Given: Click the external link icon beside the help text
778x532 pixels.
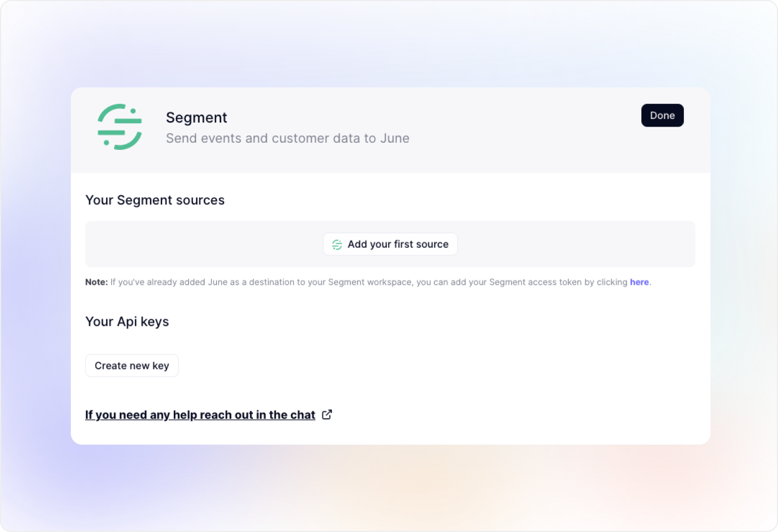Looking at the screenshot, I should (327, 414).
